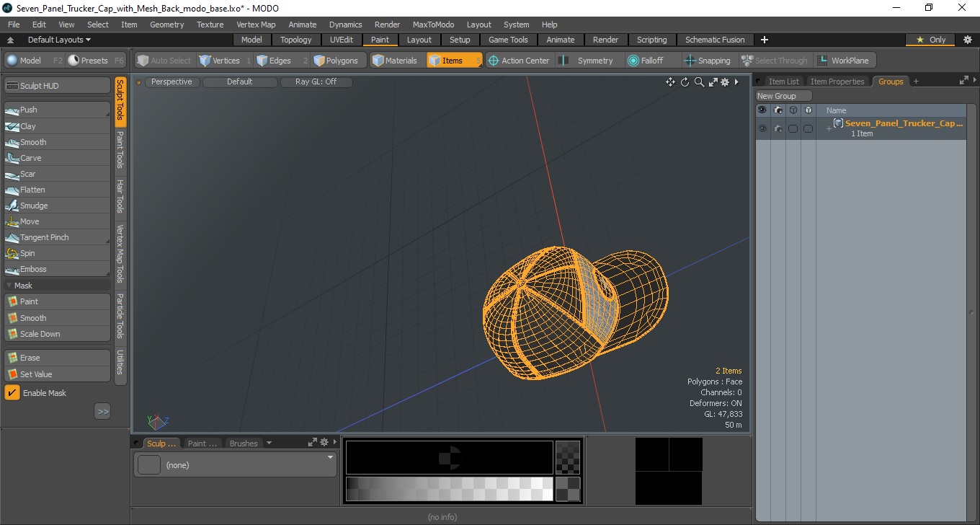980x525 pixels.
Task: Toggle Symmetry on the toolbar
Action: point(588,61)
